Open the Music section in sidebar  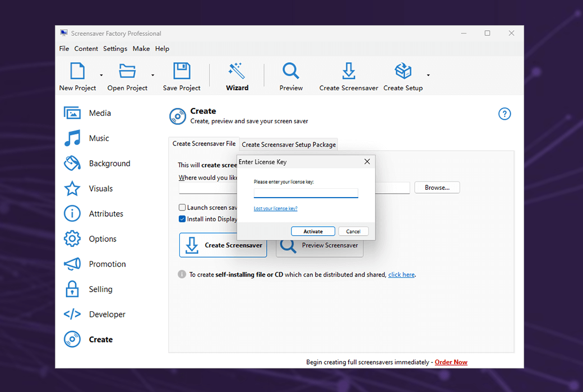(87, 138)
